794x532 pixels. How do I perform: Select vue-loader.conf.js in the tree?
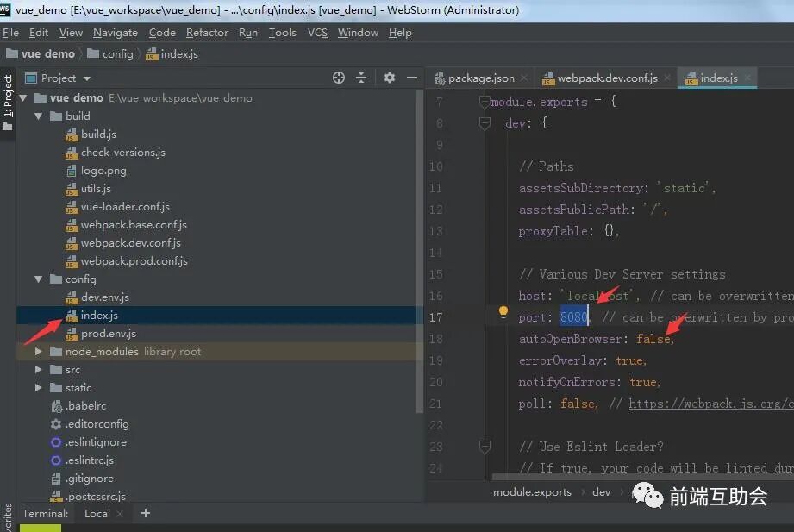pyautogui.click(x=125, y=207)
